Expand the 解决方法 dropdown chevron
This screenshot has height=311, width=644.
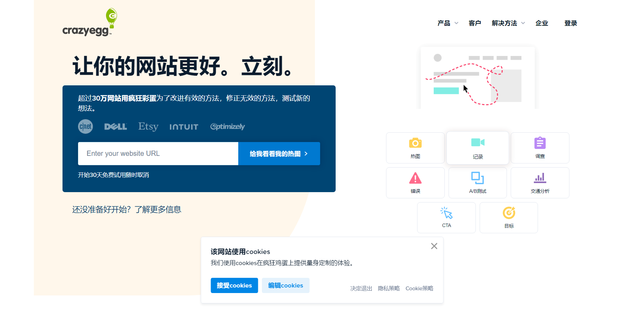tap(523, 23)
